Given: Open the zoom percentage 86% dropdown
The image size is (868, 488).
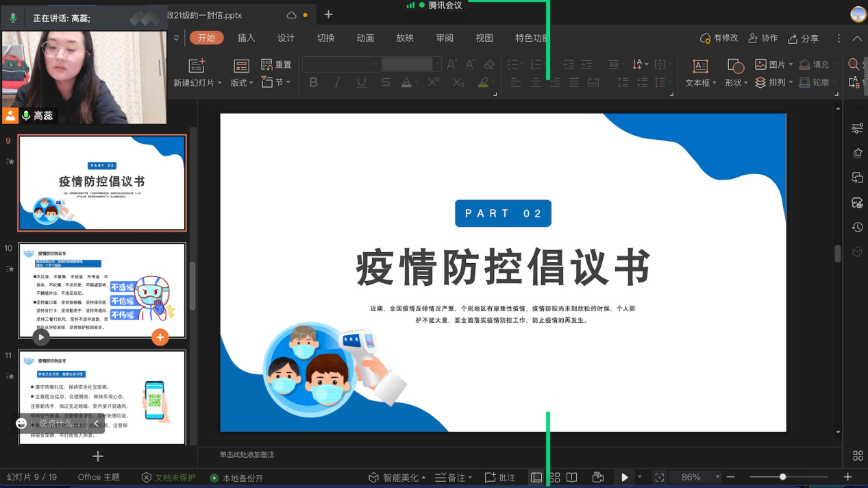Looking at the screenshot, I should (718, 477).
